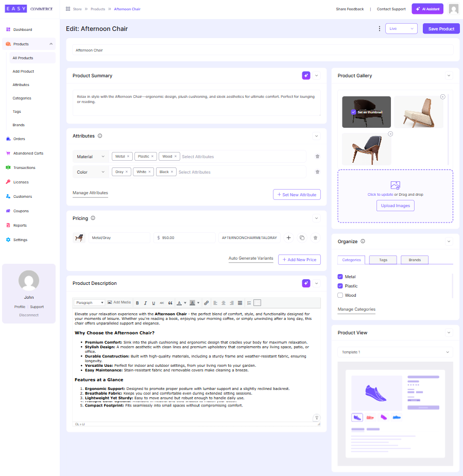Go to Add Product in sidebar
The height and width of the screenshot is (476, 463).
(23, 71)
